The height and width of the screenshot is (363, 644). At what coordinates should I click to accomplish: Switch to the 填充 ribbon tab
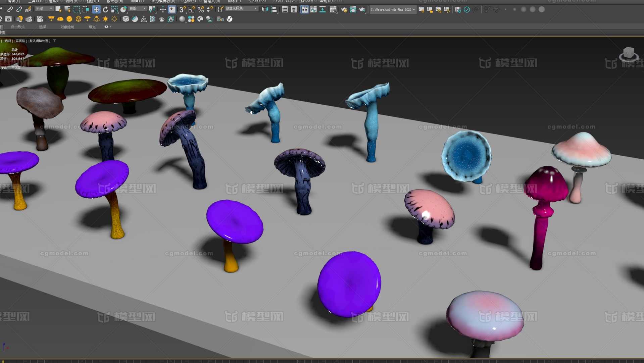click(92, 27)
